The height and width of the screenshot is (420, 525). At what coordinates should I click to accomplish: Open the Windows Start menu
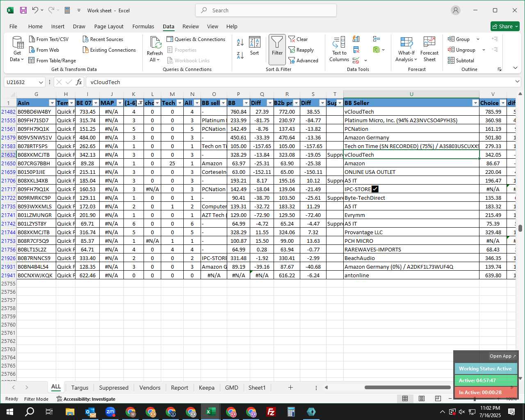10,412
